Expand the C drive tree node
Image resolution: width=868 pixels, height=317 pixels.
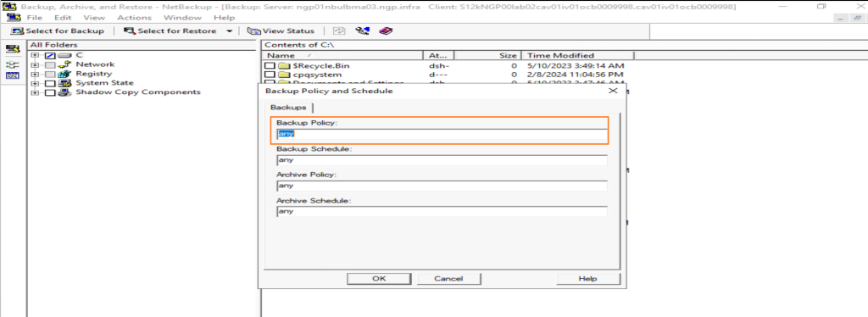click(x=34, y=55)
